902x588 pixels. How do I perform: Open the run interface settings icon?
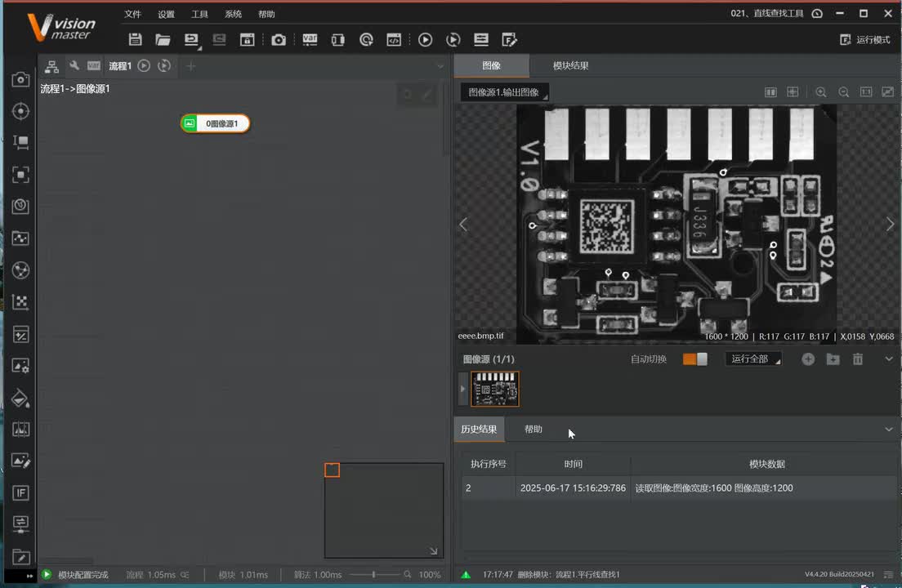tap(481, 39)
